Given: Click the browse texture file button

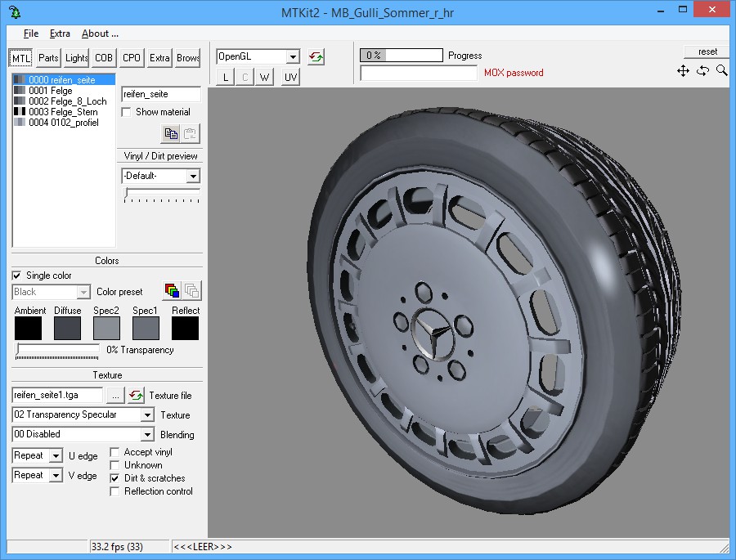Looking at the screenshot, I should pyautogui.click(x=115, y=395).
